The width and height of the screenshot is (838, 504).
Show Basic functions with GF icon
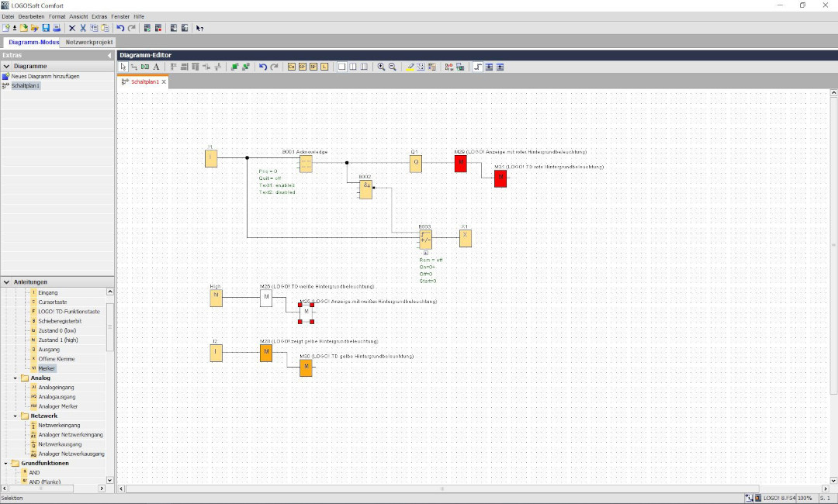point(303,67)
